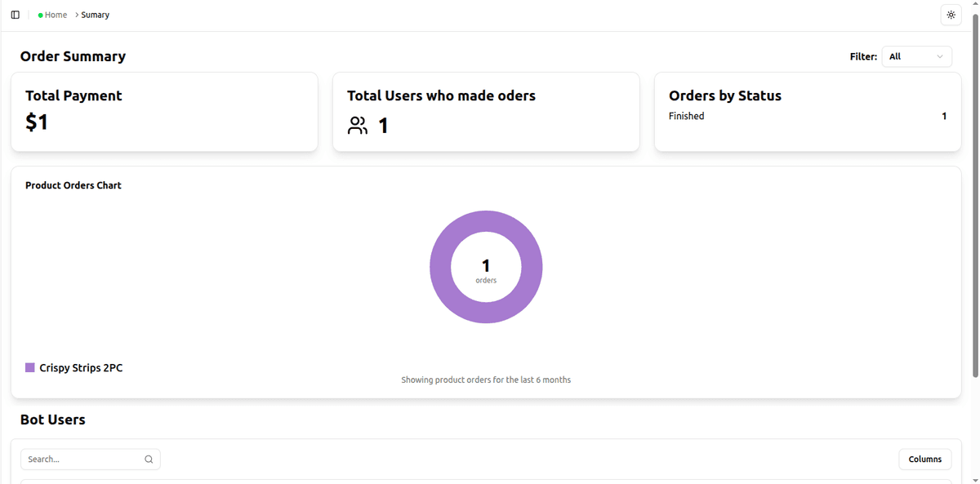980x484 pixels.
Task: Click the Total Payment summary card
Action: pyautogui.click(x=163, y=111)
